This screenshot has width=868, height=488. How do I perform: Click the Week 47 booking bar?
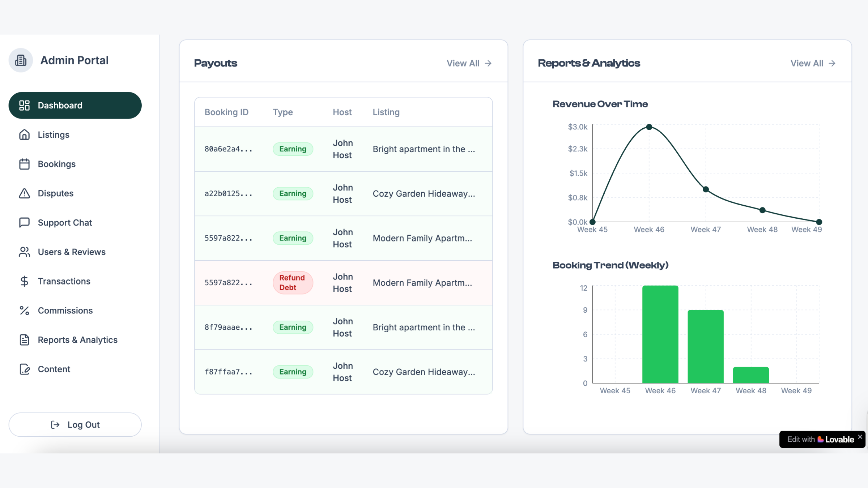[705, 346]
